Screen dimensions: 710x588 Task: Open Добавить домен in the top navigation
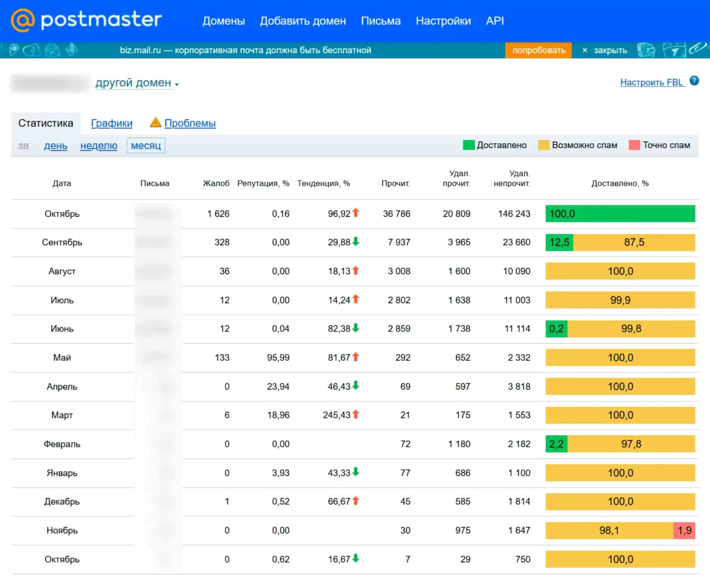[x=303, y=21]
